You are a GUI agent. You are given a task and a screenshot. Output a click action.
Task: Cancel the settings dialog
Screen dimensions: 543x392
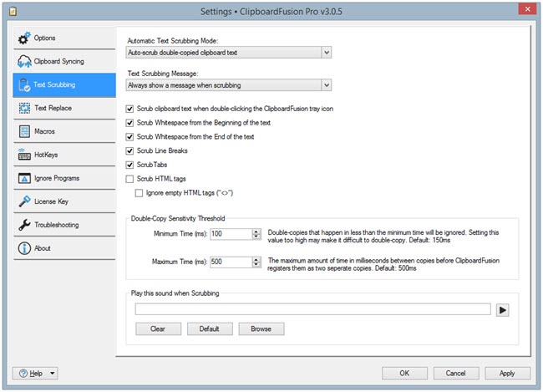click(x=456, y=374)
